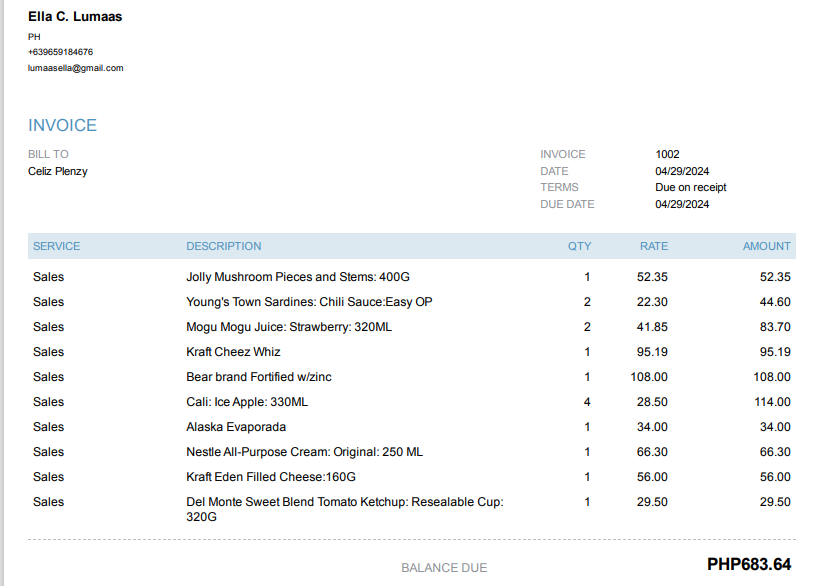Screen dimensions: 818x586
Task: Select Mogu Mogu Juice Strawberry description
Action: click(x=289, y=327)
